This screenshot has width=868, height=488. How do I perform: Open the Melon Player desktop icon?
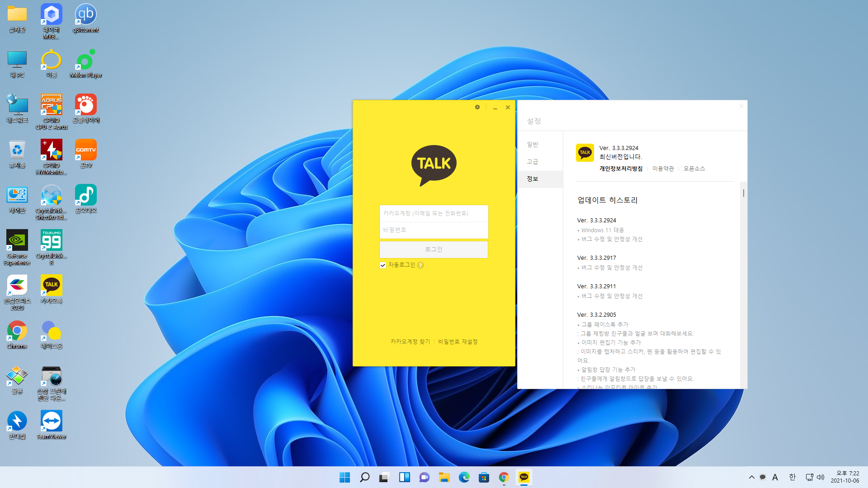[85, 63]
